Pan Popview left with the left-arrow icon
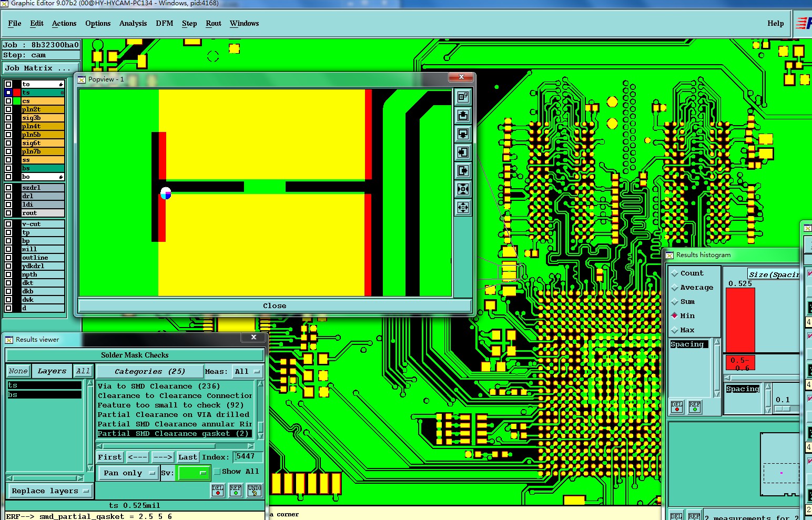This screenshot has width=812, height=520. (463, 152)
